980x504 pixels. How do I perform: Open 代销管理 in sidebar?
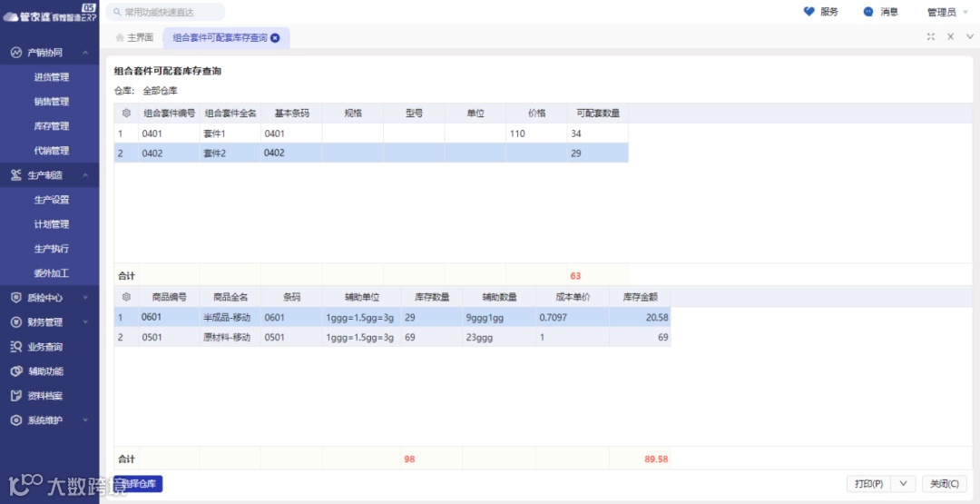(x=51, y=151)
